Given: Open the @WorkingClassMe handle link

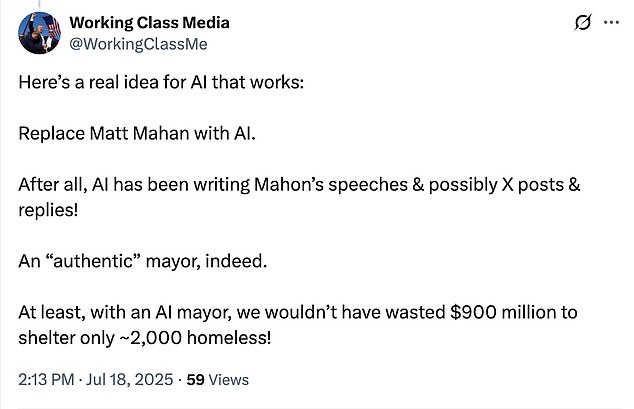Looking at the screenshot, I should 138,44.
